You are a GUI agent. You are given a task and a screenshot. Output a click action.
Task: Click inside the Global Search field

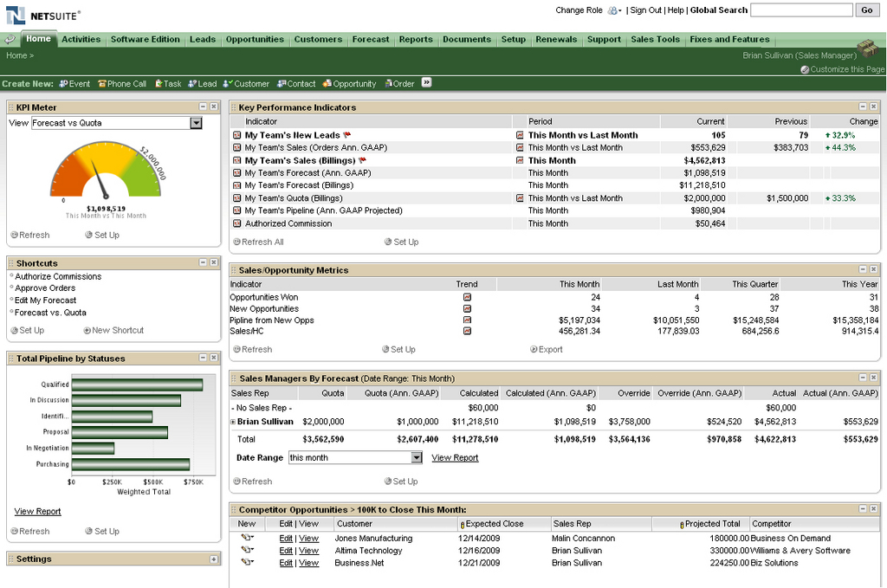click(801, 10)
